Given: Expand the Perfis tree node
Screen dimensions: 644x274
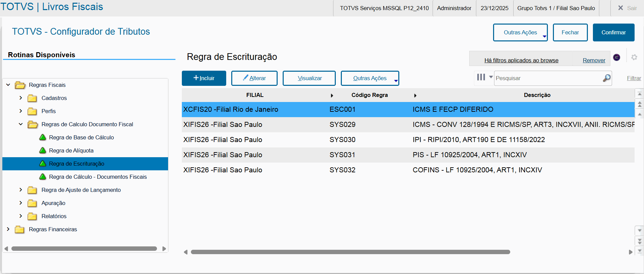Looking at the screenshot, I should click(x=21, y=111).
